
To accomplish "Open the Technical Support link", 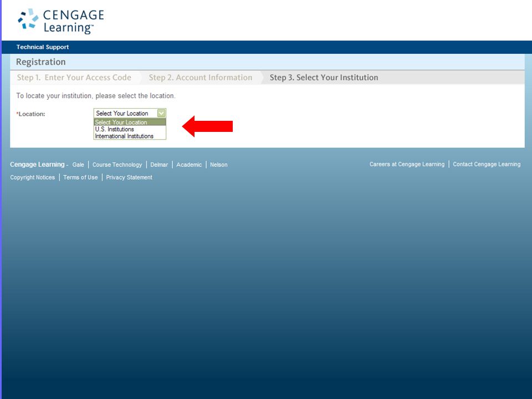I will tap(43, 47).
